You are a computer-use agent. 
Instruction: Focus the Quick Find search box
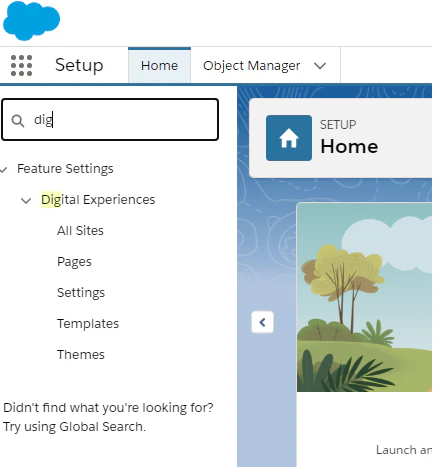pos(110,120)
